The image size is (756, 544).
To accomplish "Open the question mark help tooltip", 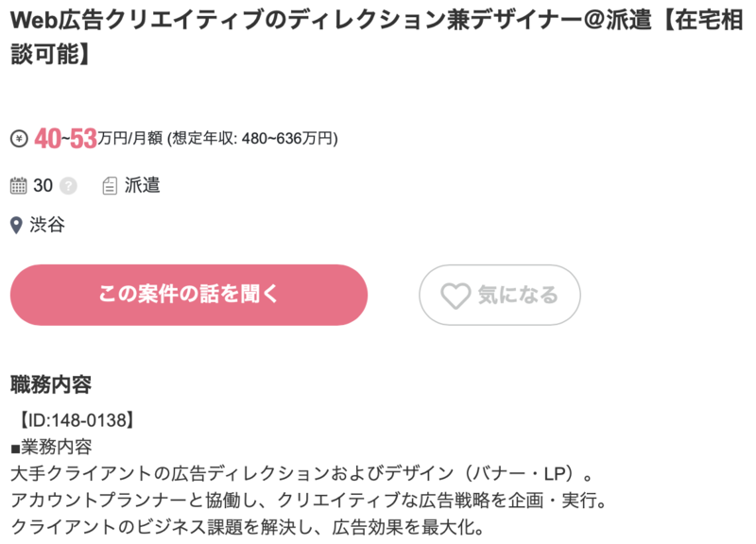I will tap(68, 186).
